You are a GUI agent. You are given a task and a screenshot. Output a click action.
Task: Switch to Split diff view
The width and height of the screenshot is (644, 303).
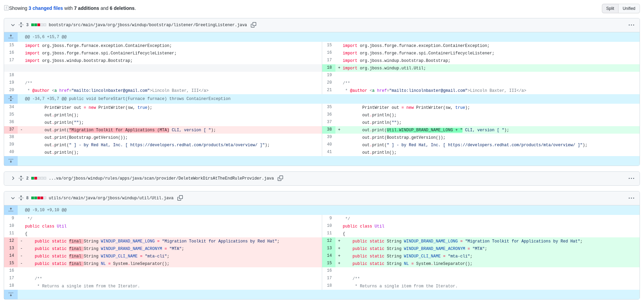coord(610,9)
